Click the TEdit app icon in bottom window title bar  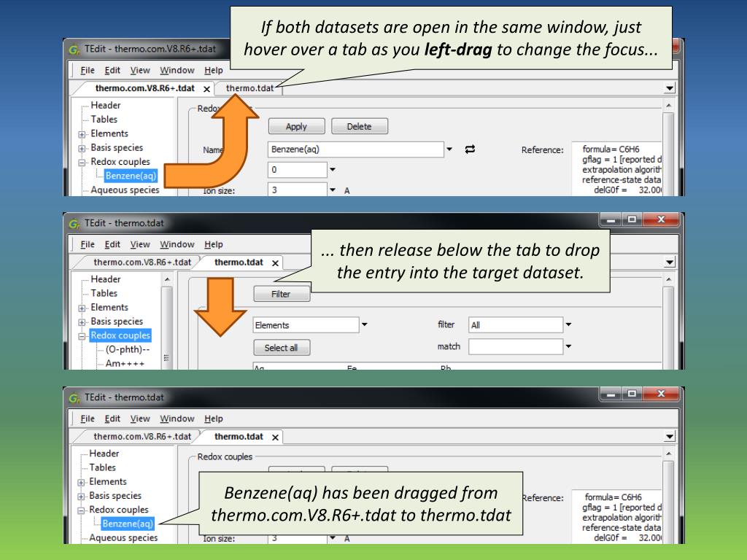[74, 397]
